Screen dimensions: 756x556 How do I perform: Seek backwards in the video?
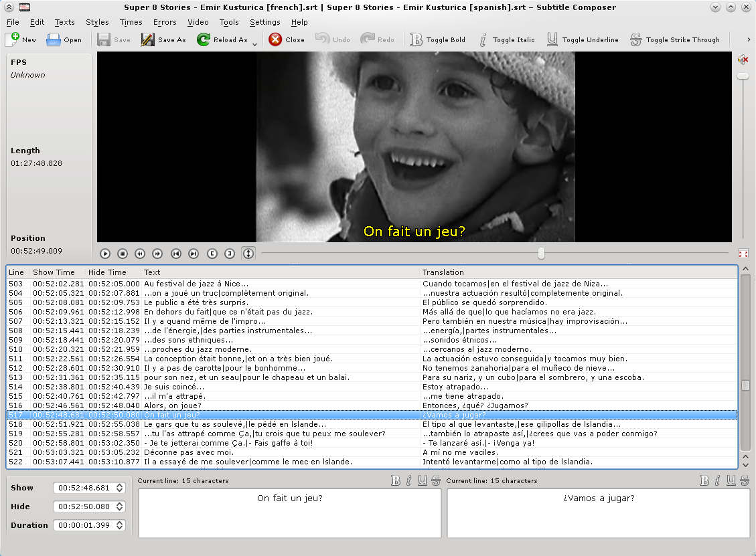140,254
